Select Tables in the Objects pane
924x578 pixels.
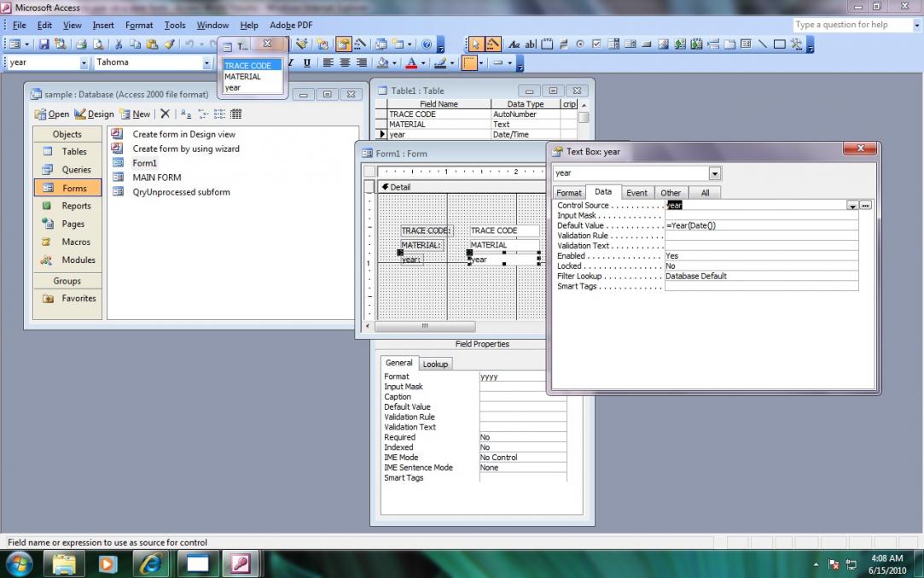(67, 152)
